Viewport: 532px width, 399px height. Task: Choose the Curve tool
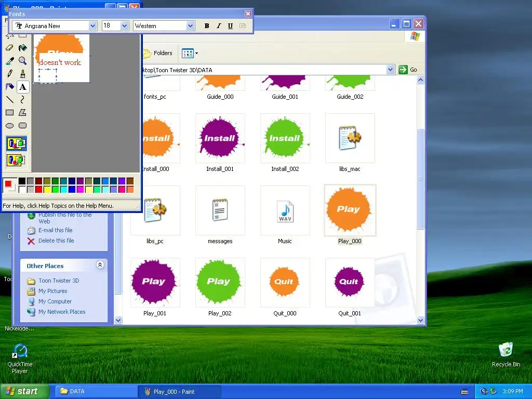point(23,100)
